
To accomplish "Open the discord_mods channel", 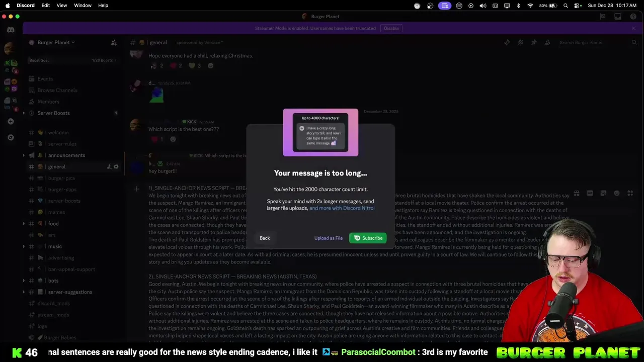I will coord(73,303).
